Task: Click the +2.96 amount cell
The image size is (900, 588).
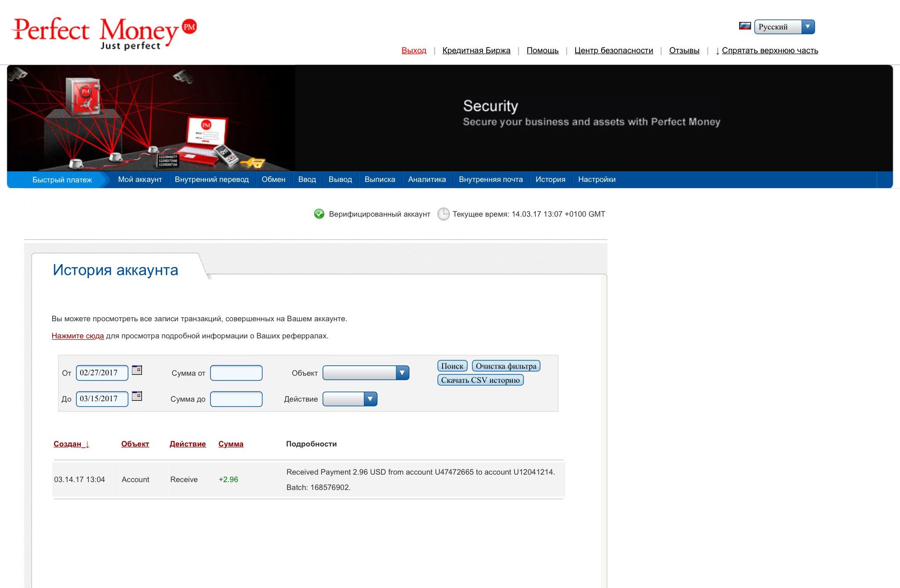Action: pyautogui.click(x=229, y=479)
